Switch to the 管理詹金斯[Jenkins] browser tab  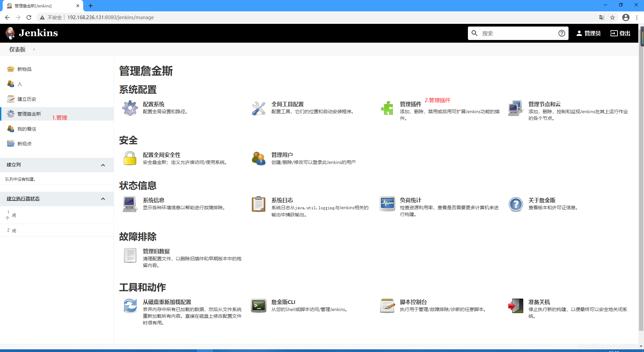point(40,6)
